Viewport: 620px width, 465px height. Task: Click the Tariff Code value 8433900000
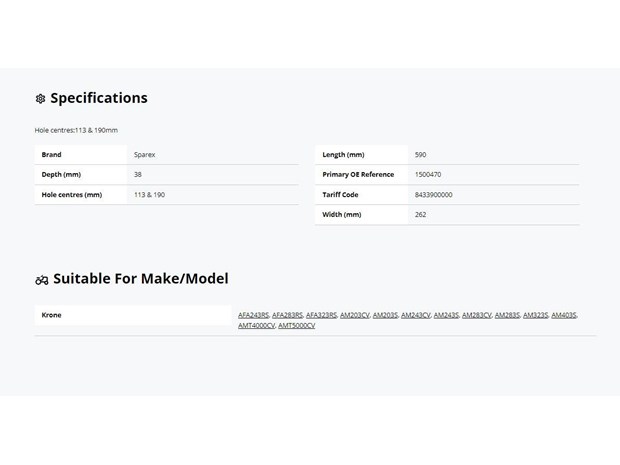tap(433, 195)
